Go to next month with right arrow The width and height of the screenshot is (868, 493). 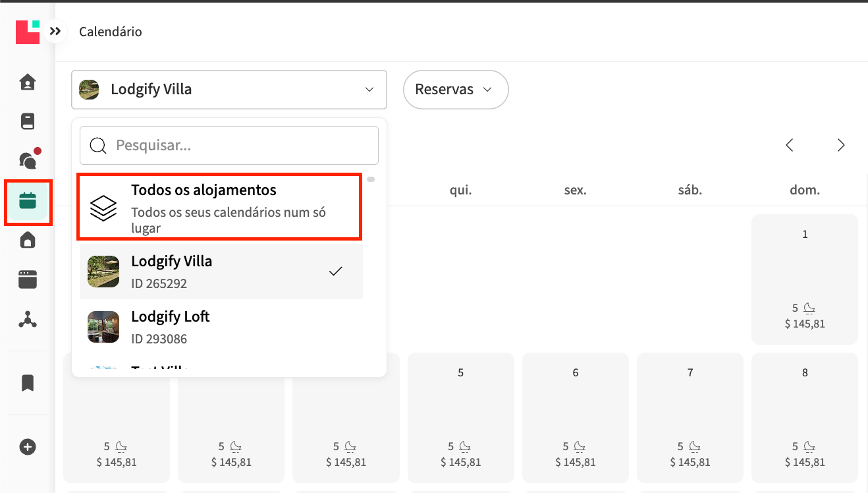tap(840, 146)
